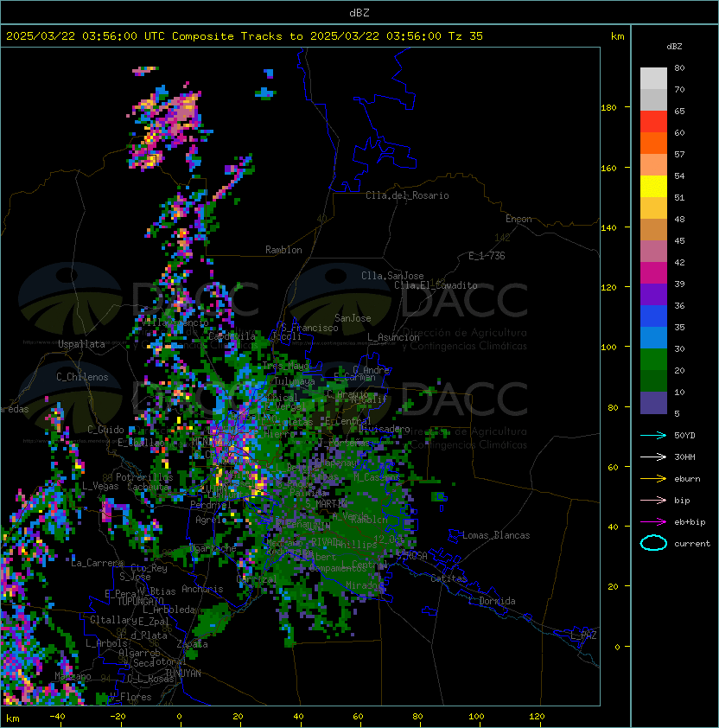
Task: Click the dBZ legend heading above colorbar
Action: (674, 47)
